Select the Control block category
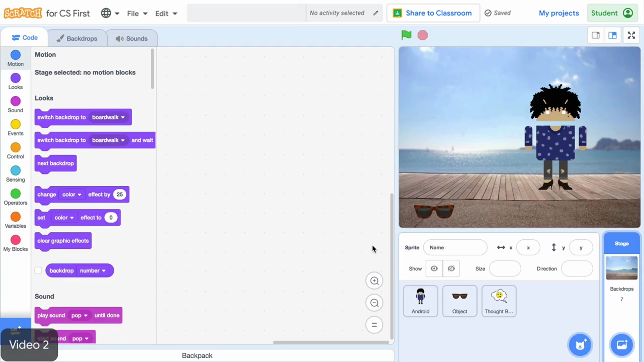The image size is (644, 362). (15, 151)
